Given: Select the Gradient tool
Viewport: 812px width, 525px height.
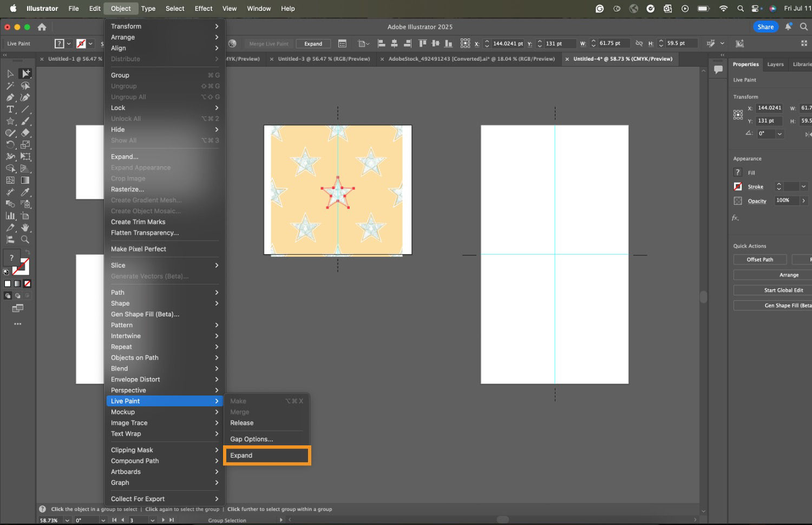Looking at the screenshot, I should click(25, 180).
